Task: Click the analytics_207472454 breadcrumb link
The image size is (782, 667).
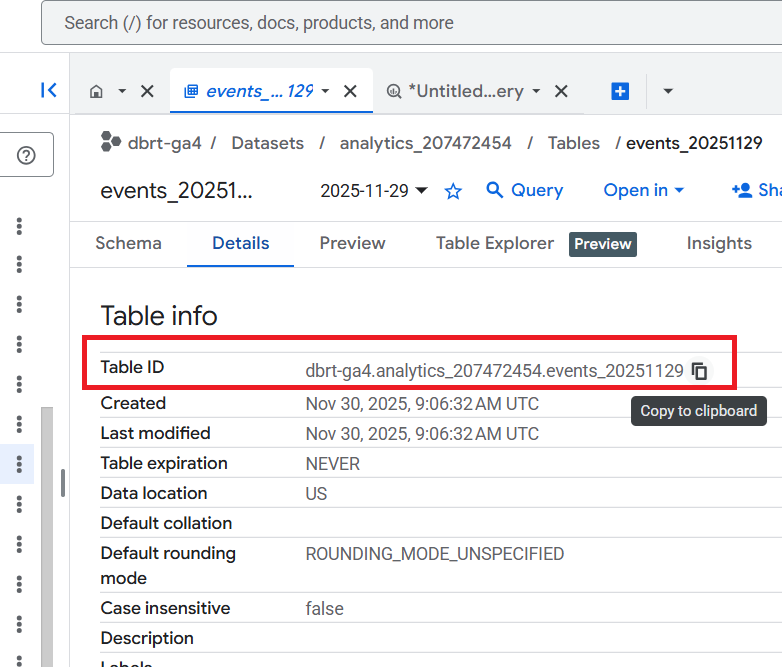Action: point(425,143)
